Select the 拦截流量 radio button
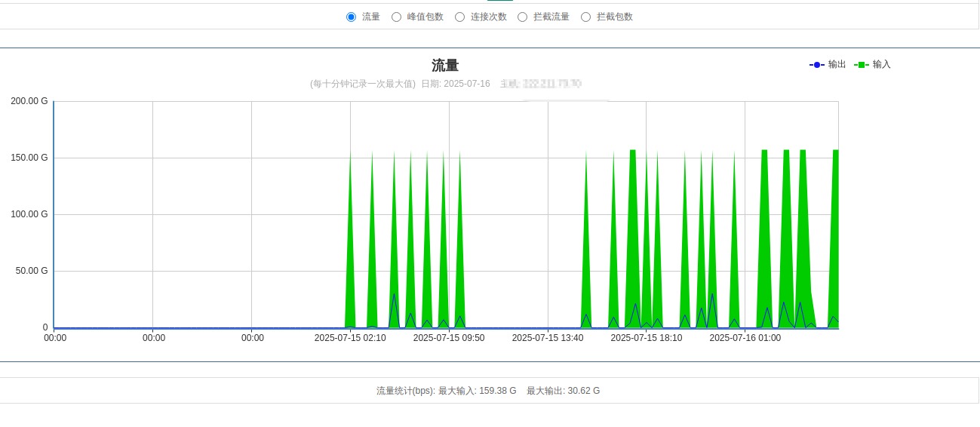980x427 pixels. click(x=522, y=17)
